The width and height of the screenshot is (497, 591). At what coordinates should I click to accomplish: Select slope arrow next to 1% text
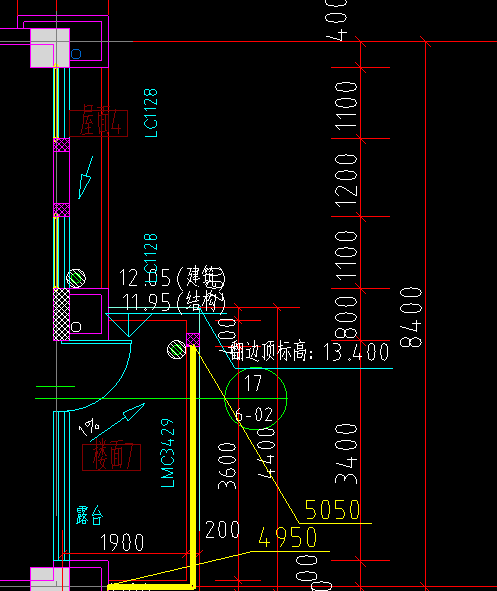coord(118,422)
